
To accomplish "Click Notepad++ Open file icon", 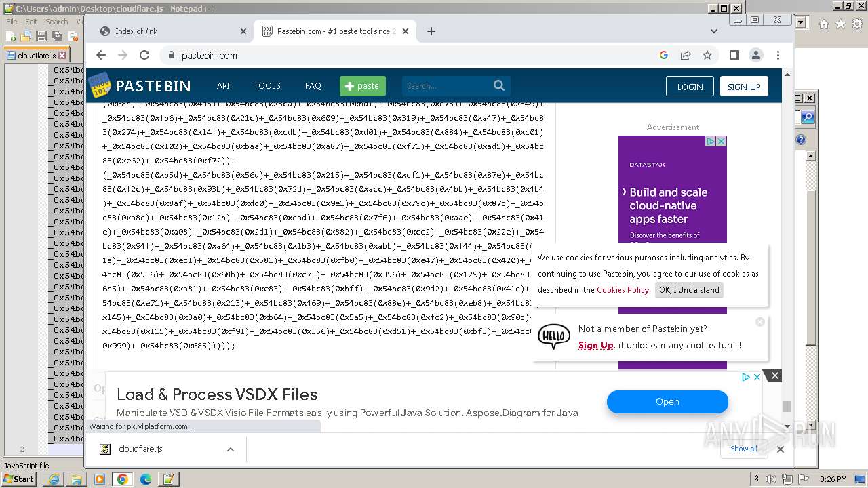I will click(x=26, y=35).
